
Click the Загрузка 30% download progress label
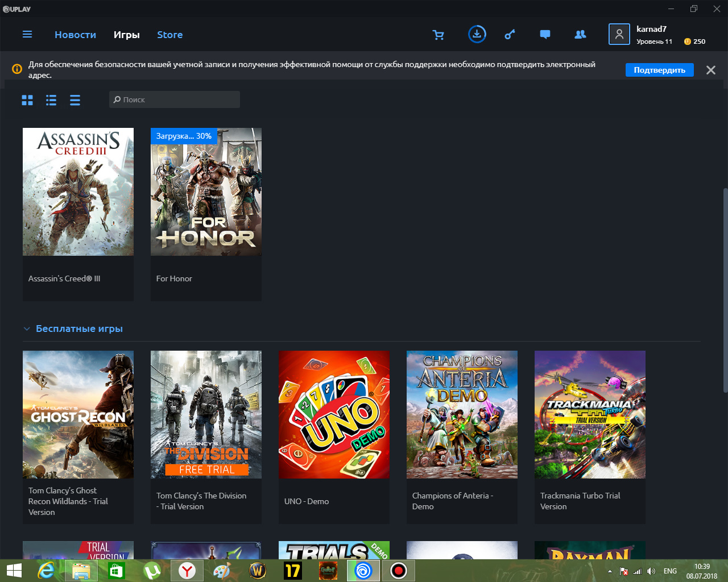pyautogui.click(x=184, y=136)
